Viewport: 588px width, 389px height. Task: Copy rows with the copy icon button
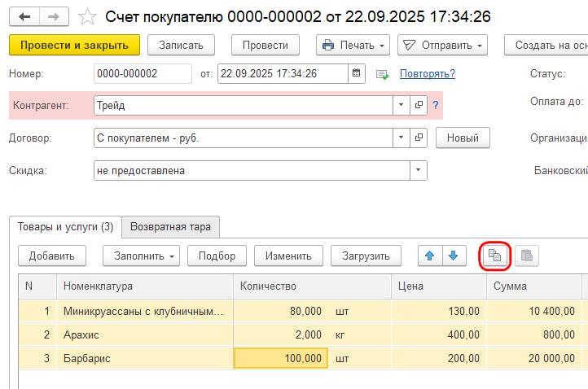tap(494, 256)
